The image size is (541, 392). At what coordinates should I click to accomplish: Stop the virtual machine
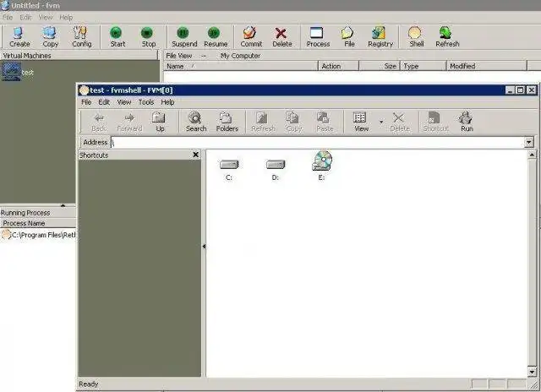[149, 37]
